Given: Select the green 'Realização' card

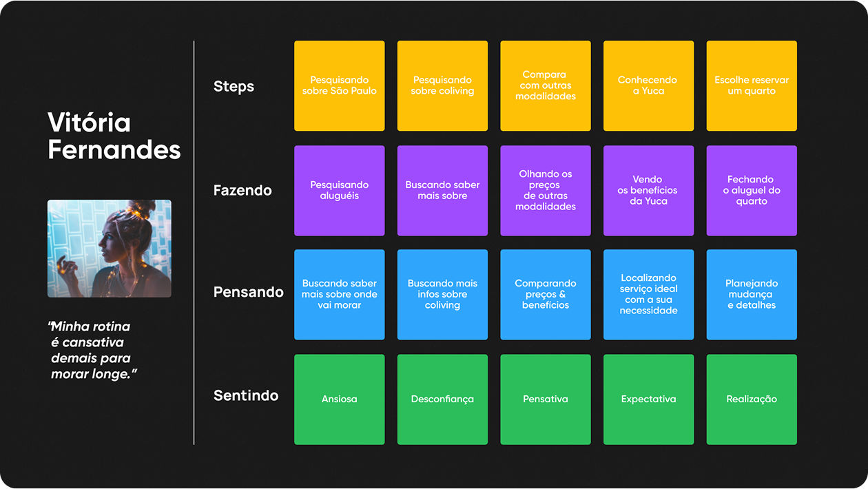Looking at the screenshot, I should [x=752, y=399].
